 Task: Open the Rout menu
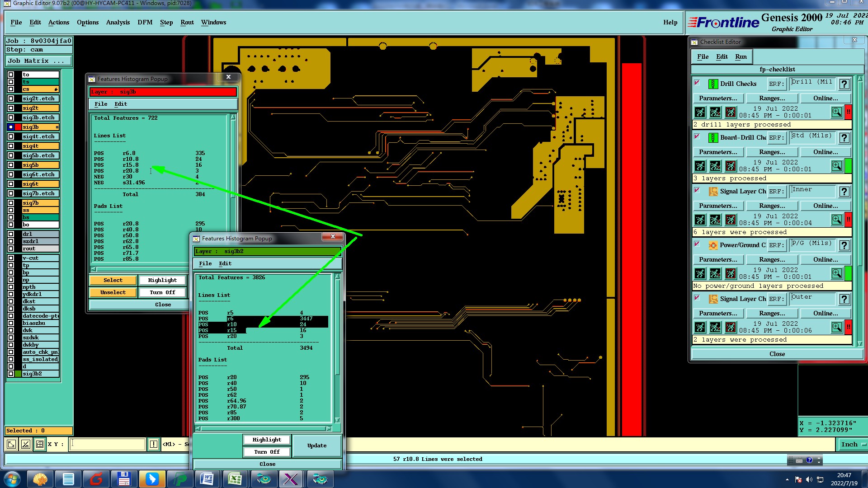point(187,22)
